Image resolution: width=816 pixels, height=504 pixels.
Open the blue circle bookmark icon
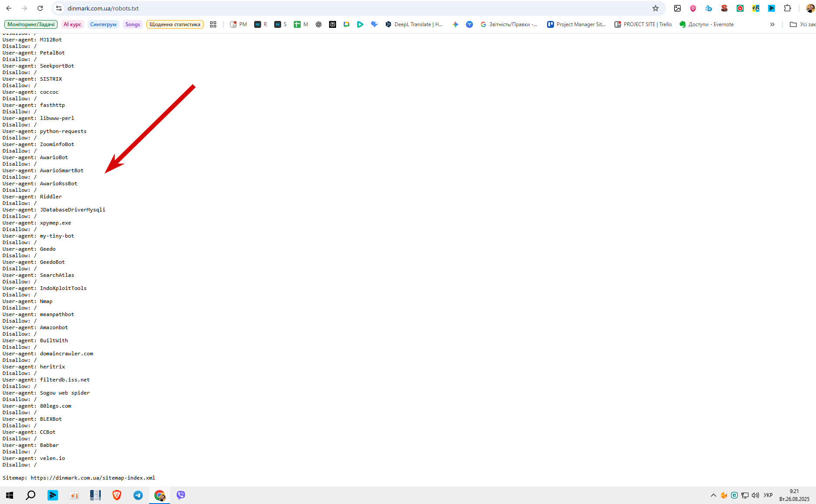pos(469,24)
